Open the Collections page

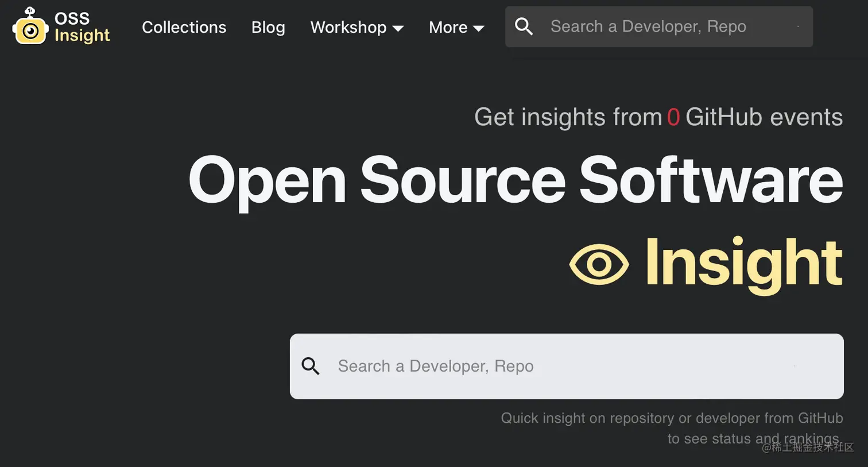(184, 27)
